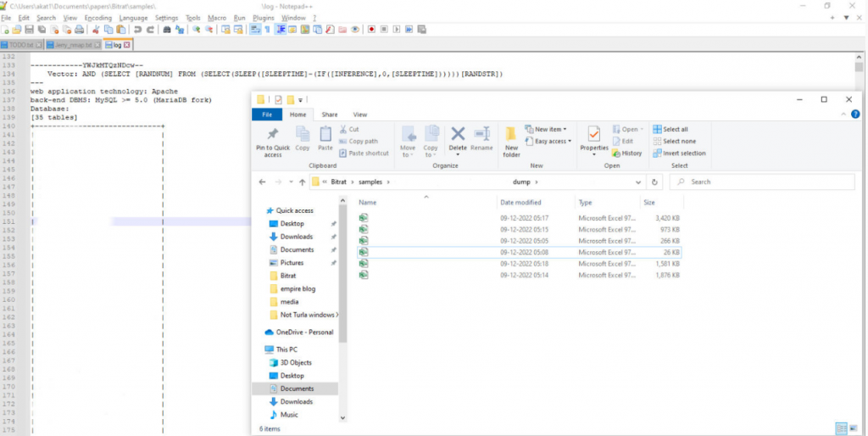Expand the arrow below Properties in ribbon
868x436 pixels.
click(594, 155)
